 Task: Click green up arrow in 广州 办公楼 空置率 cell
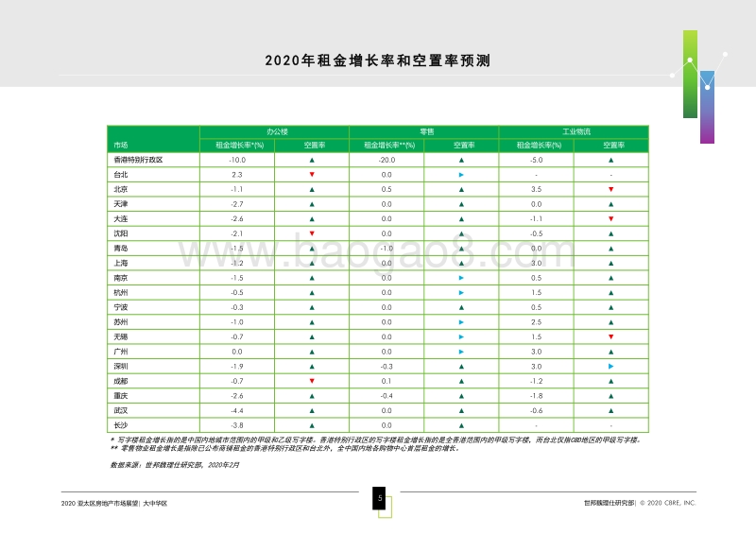click(x=312, y=352)
